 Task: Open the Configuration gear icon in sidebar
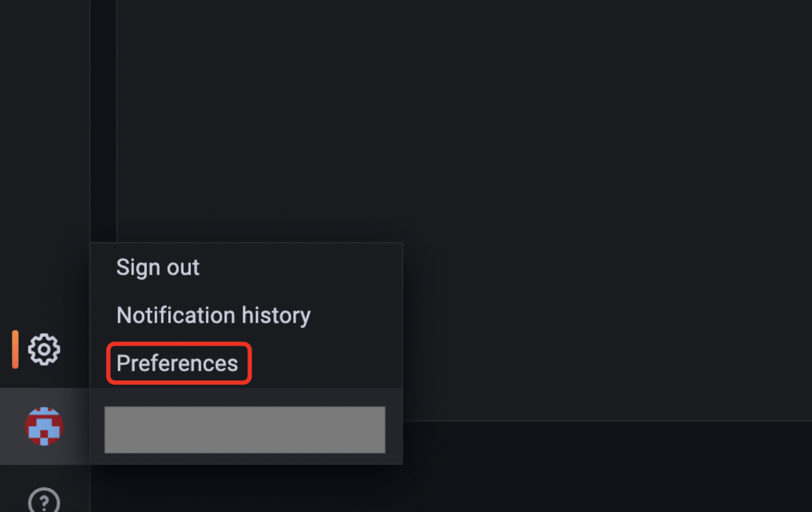[x=44, y=349]
